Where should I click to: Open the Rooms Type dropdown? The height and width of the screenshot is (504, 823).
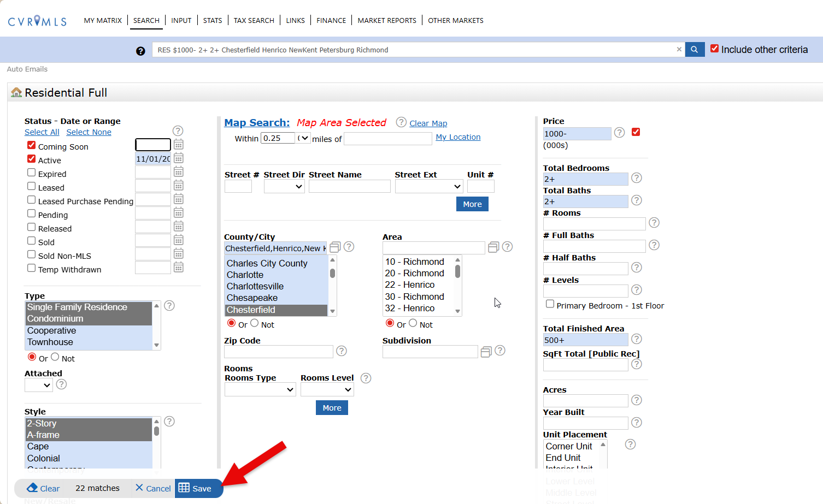click(x=260, y=390)
